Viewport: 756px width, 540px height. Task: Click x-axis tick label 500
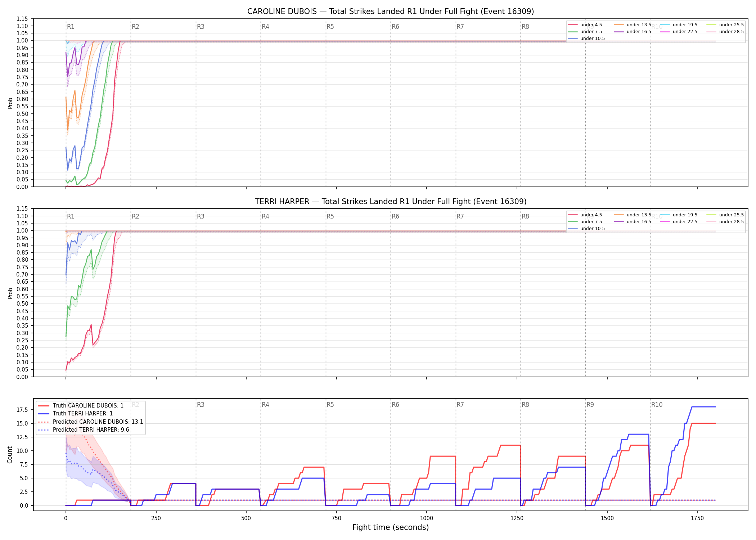click(x=246, y=518)
